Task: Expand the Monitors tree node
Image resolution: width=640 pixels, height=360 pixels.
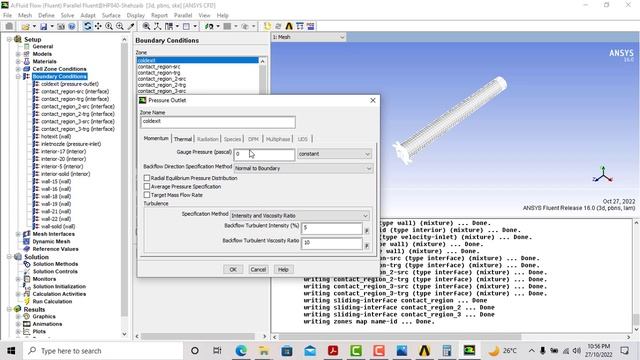Action: pyautogui.click(x=18, y=279)
